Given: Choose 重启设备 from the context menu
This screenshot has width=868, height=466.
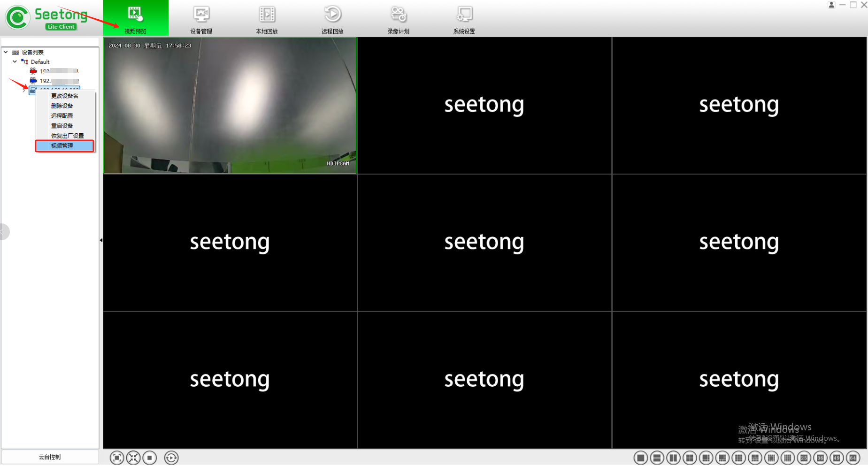Looking at the screenshot, I should (x=65, y=126).
